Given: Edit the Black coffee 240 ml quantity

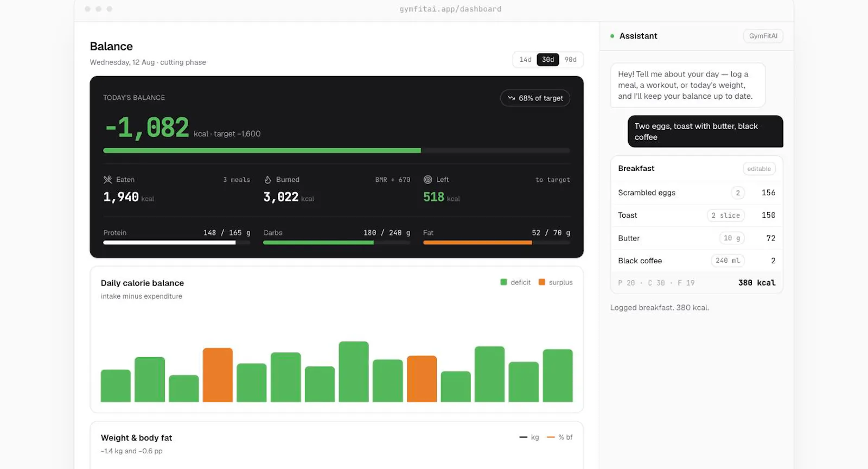Looking at the screenshot, I should pyautogui.click(x=727, y=261).
